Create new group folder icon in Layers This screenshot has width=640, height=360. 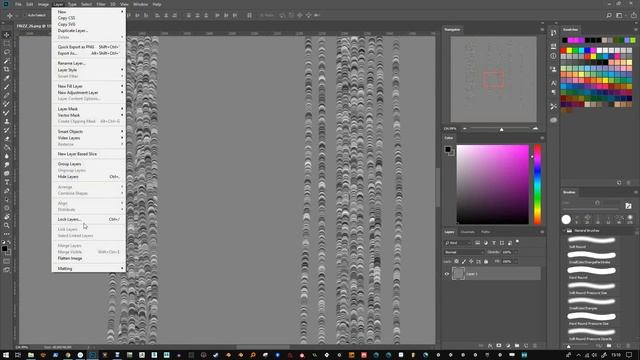(x=517, y=346)
